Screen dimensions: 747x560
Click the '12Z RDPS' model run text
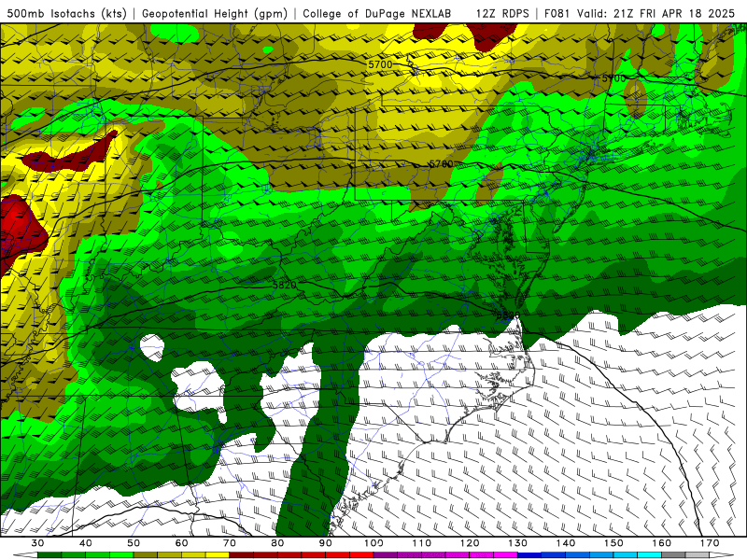[502, 13]
